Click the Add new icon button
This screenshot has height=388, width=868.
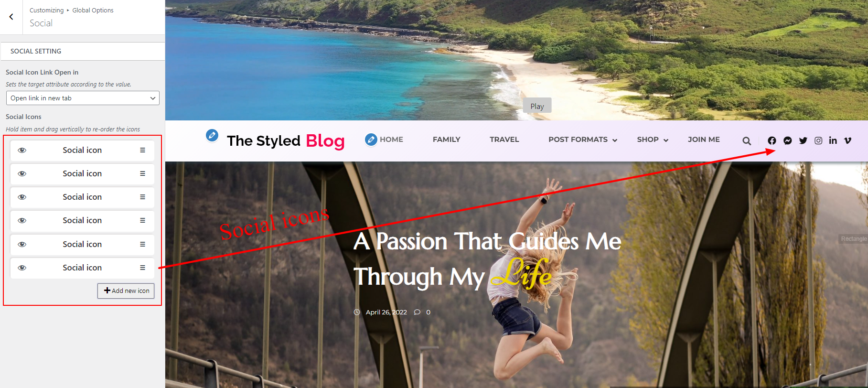(126, 291)
